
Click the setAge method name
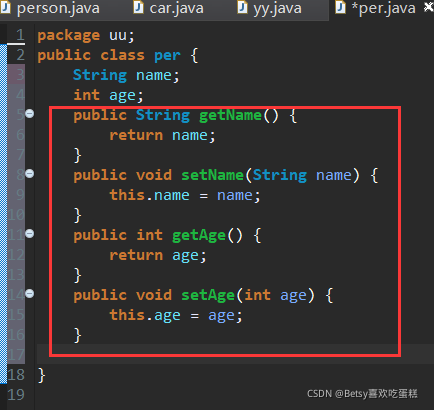pyautogui.click(x=208, y=295)
